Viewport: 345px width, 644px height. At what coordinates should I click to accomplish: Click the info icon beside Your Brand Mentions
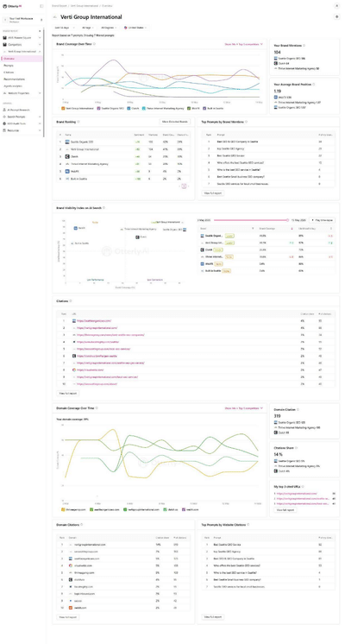304,46
